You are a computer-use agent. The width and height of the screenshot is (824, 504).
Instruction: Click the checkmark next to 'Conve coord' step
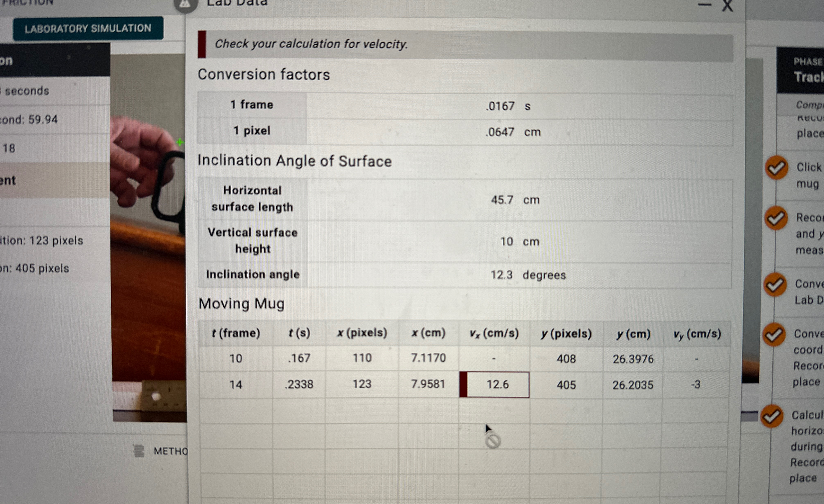tap(774, 335)
